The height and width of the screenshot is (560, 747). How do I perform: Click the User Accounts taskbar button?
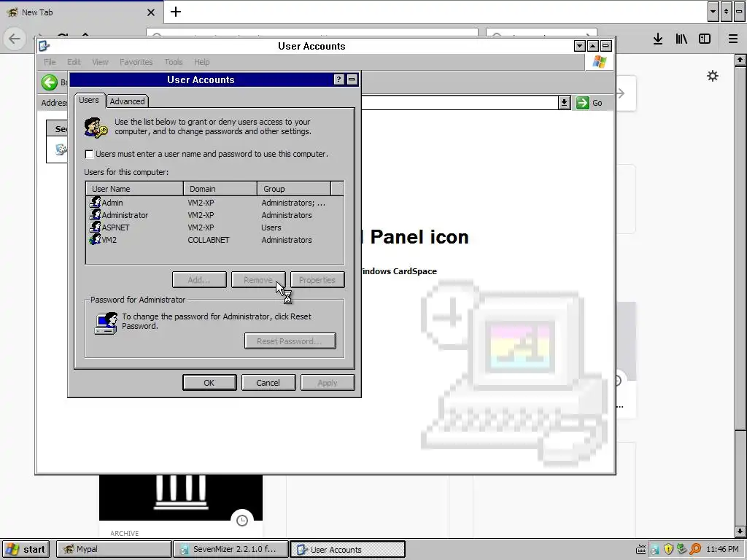(348, 550)
